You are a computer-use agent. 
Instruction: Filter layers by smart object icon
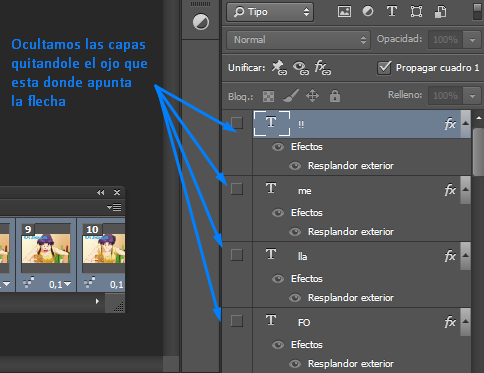click(440, 12)
